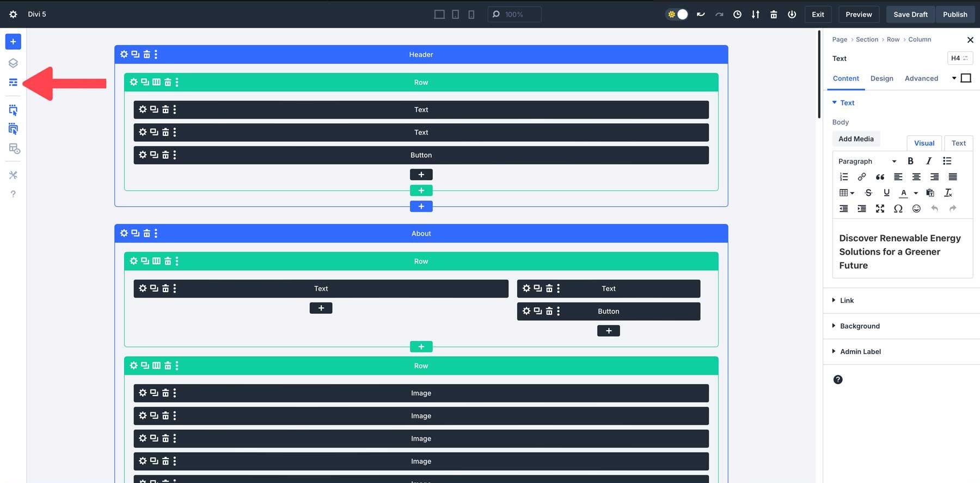980x483 pixels.
Task: Switch editor to Text mode tab
Action: click(958, 143)
